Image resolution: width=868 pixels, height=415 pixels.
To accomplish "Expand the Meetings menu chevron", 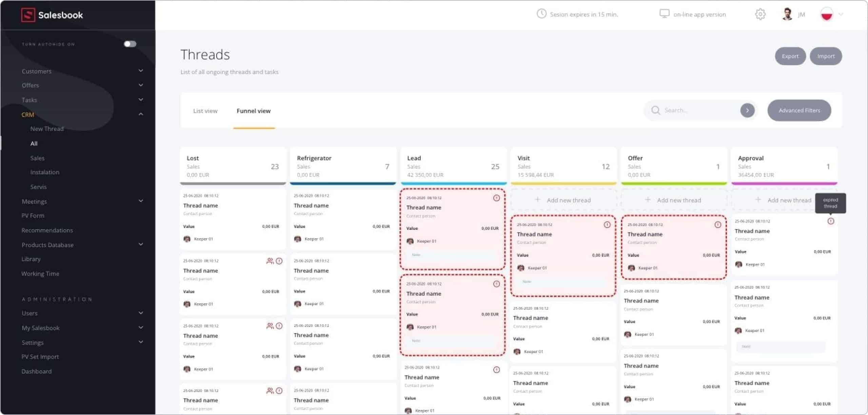I will [x=141, y=201].
